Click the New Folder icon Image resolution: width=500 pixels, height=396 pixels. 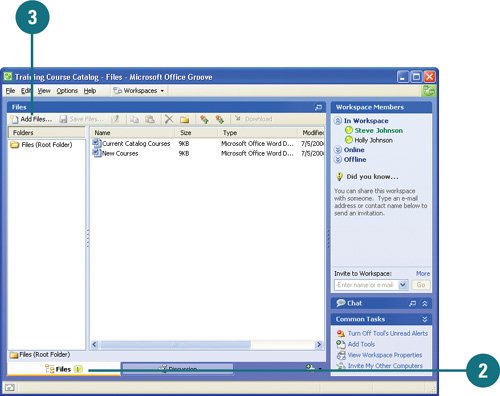[x=185, y=119]
